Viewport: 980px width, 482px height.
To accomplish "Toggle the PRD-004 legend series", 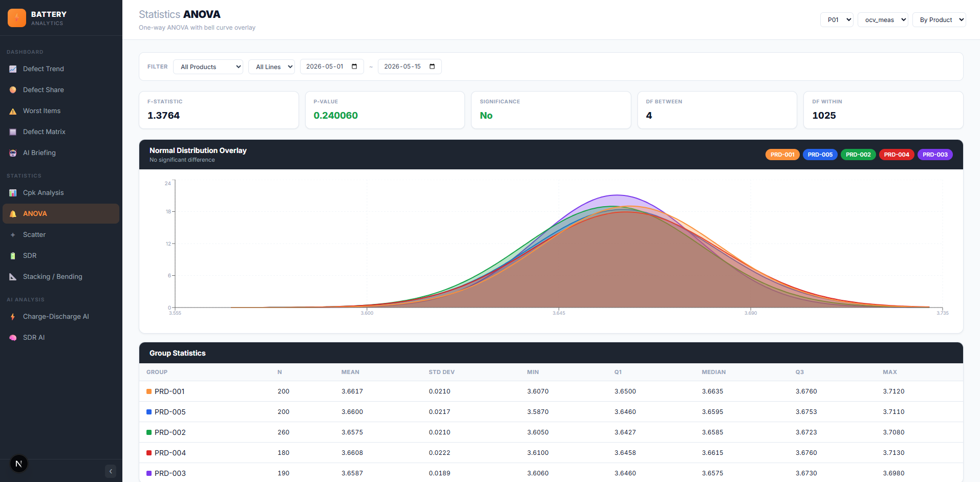I will tap(897, 155).
